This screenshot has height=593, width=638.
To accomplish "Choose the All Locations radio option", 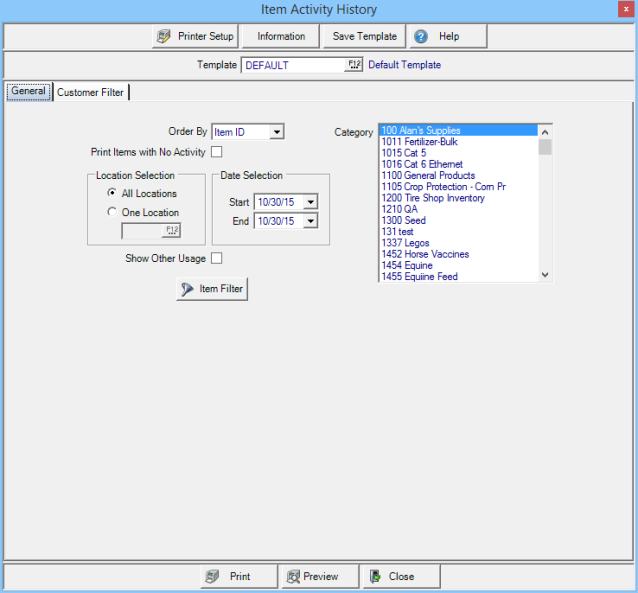I will pos(112,193).
